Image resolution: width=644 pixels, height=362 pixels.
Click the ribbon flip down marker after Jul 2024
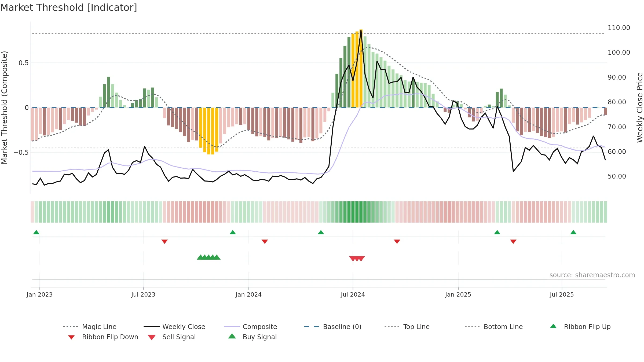[x=397, y=242]
